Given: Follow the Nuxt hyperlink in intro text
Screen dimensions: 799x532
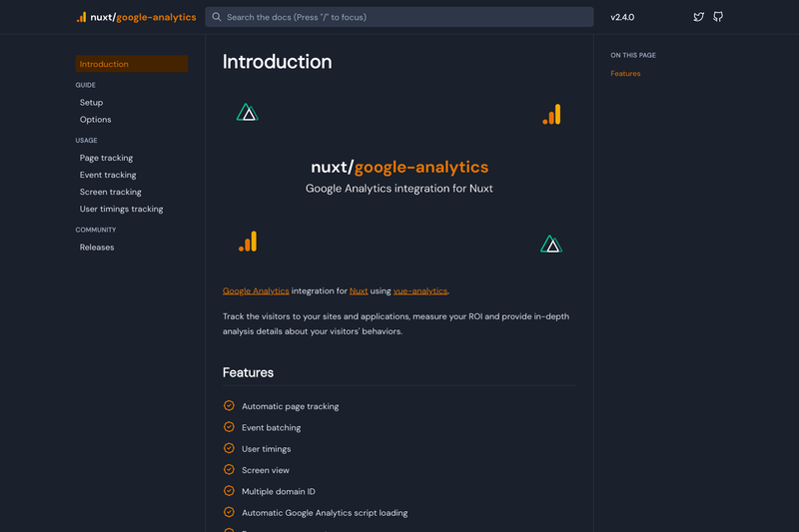Looking at the screenshot, I should point(359,290).
